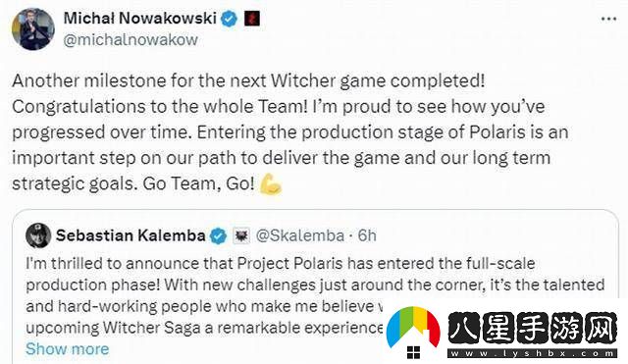
Task: Click the 6h timestamp on quoted tweet
Action: (367, 235)
